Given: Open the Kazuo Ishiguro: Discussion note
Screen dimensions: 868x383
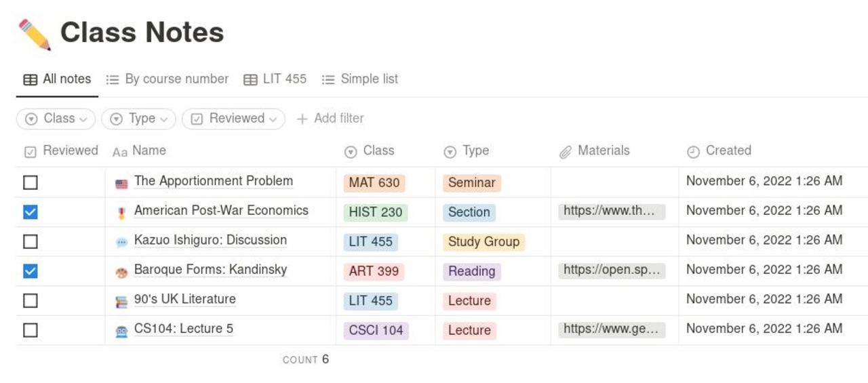Looking at the screenshot, I should click(210, 241).
